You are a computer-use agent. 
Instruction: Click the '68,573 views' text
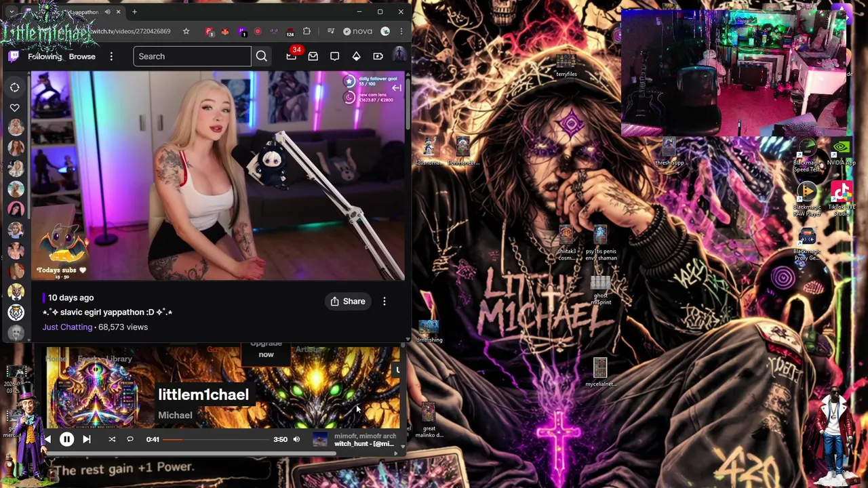(123, 327)
